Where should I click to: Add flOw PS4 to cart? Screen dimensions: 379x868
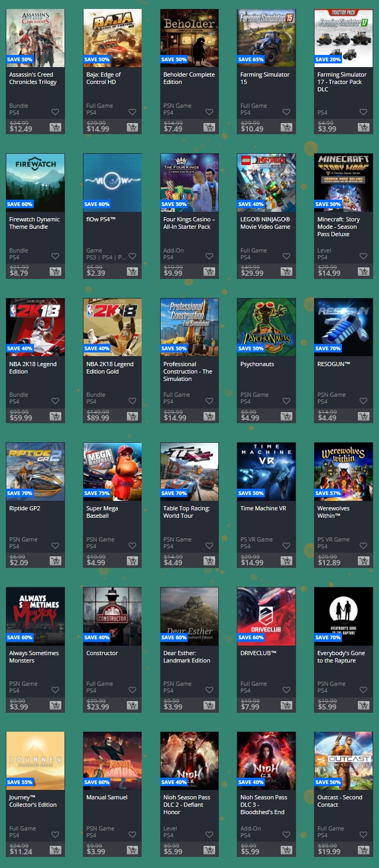click(x=133, y=272)
